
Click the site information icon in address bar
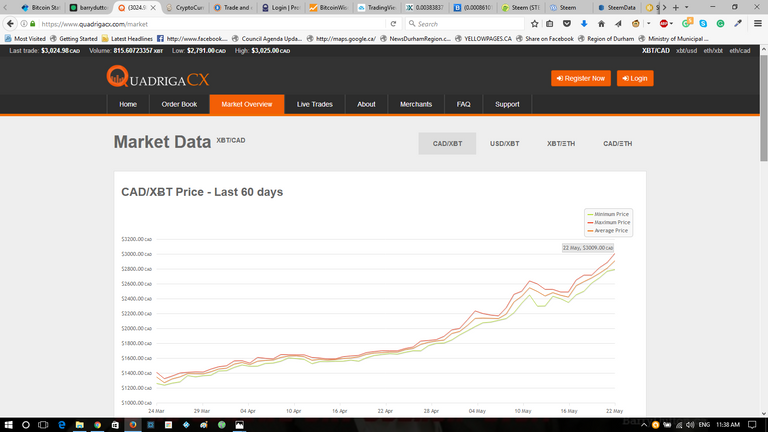(24, 24)
